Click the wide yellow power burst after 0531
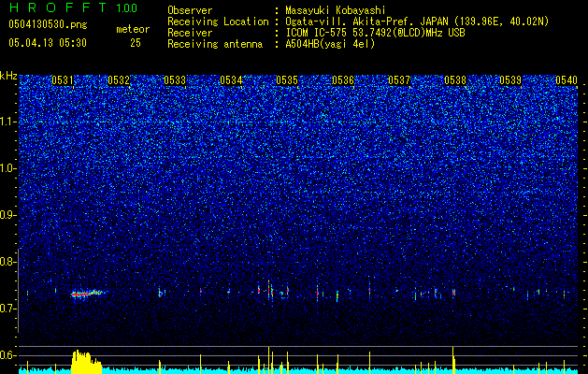 tap(87, 362)
